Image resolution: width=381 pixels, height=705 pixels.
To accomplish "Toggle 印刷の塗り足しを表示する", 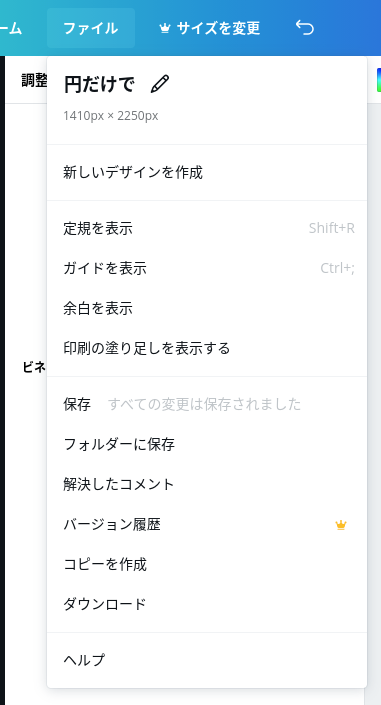I will coord(207,348).
